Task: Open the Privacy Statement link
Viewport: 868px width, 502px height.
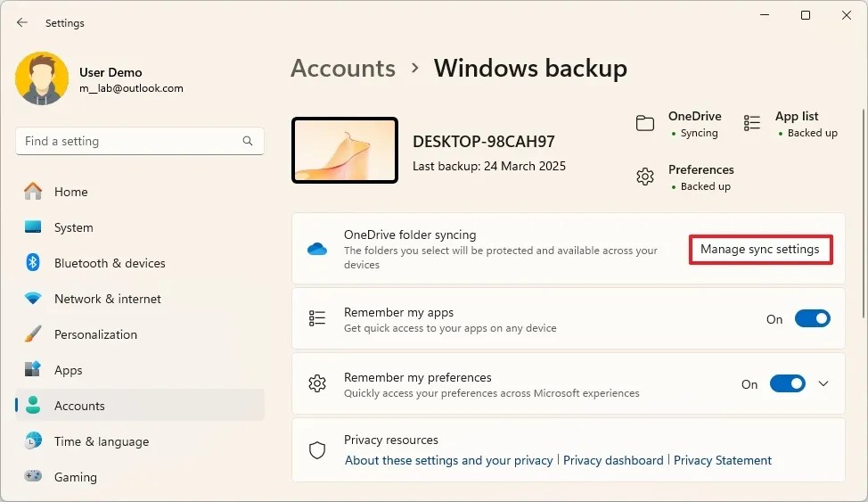Action: [723, 460]
